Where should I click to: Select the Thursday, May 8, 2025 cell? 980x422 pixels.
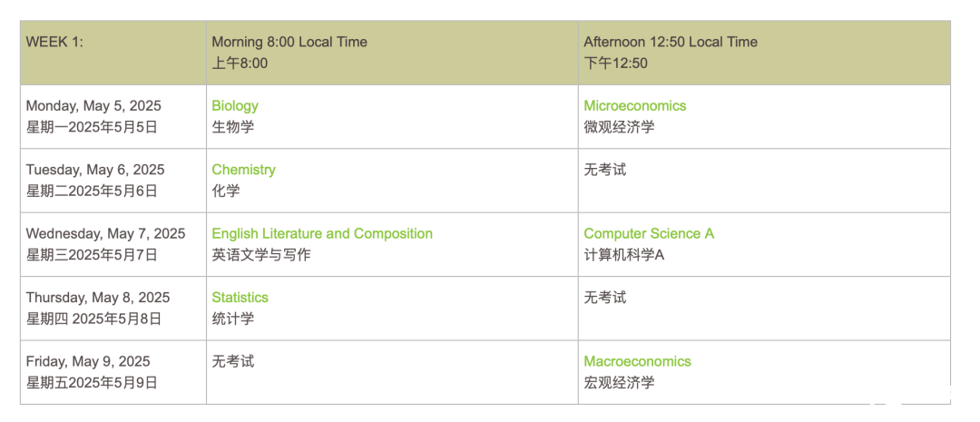pos(113,309)
